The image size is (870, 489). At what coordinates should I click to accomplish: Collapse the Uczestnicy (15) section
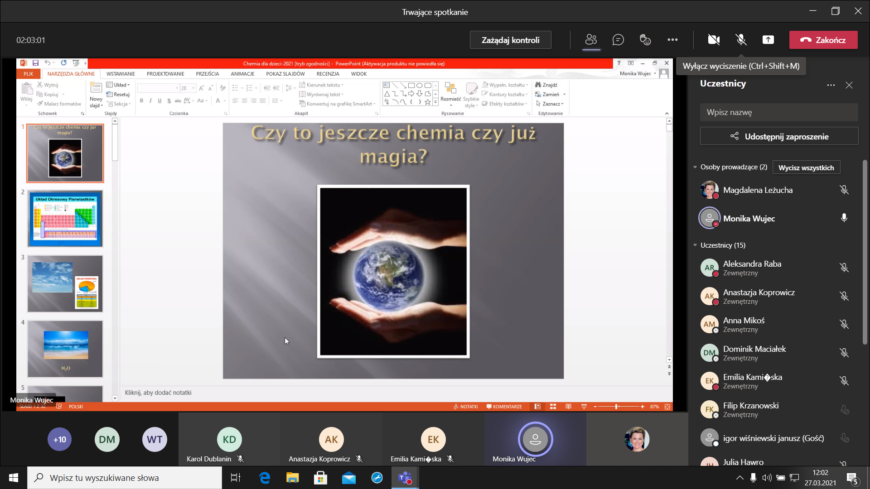coord(695,245)
